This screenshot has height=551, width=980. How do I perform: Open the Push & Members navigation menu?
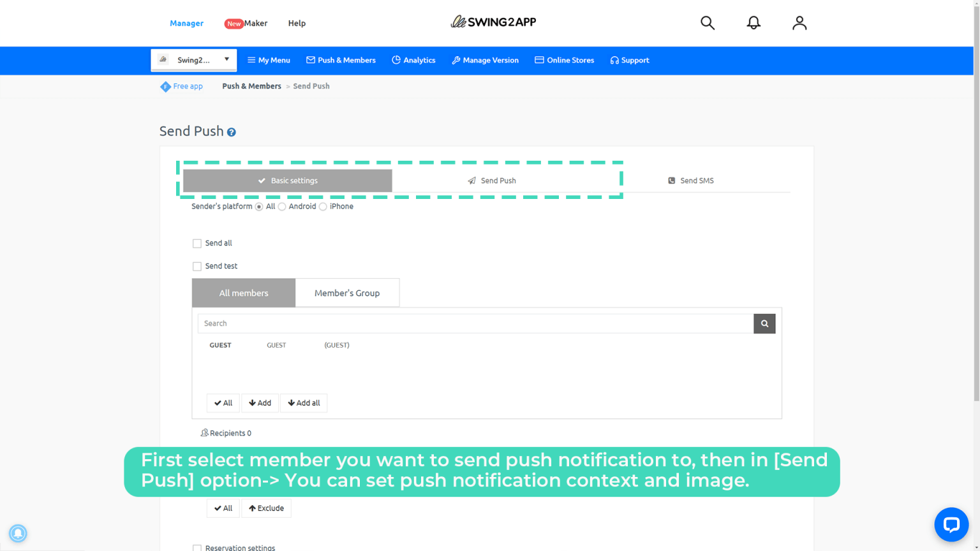tap(341, 60)
